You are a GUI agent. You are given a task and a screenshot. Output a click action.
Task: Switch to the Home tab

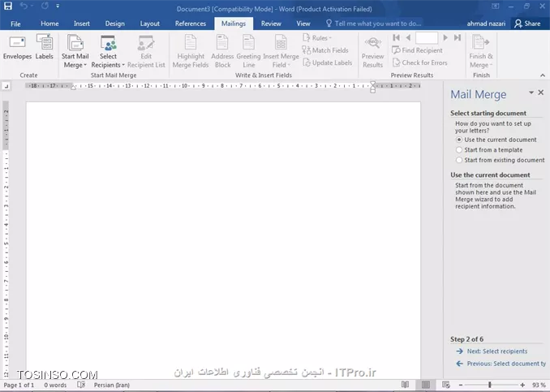[49, 24]
